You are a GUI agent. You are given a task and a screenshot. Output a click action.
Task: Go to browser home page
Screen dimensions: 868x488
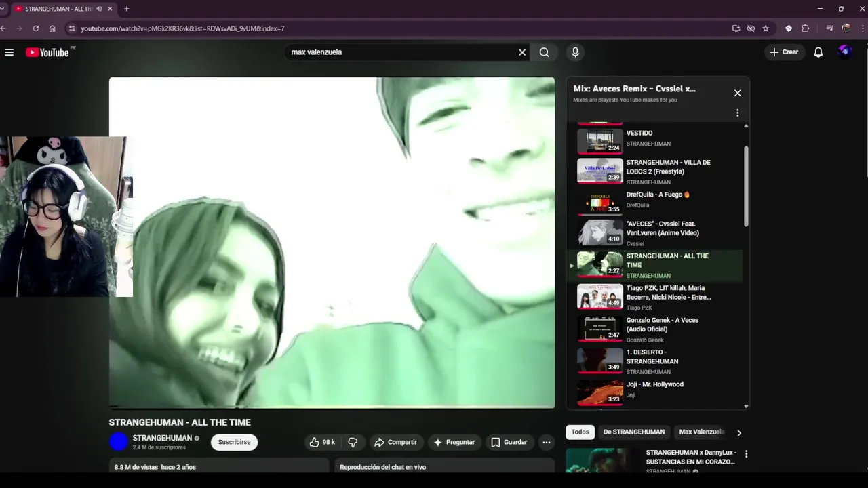pos(52,28)
